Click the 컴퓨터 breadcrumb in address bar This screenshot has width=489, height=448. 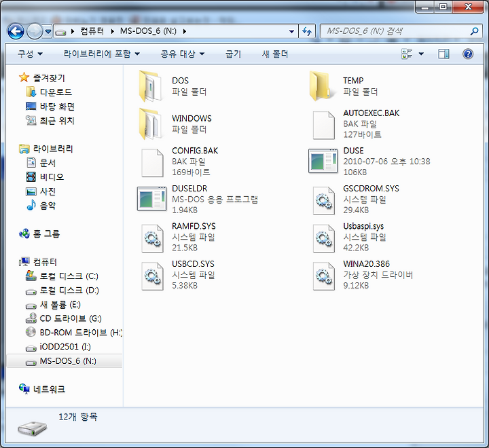tap(92, 31)
